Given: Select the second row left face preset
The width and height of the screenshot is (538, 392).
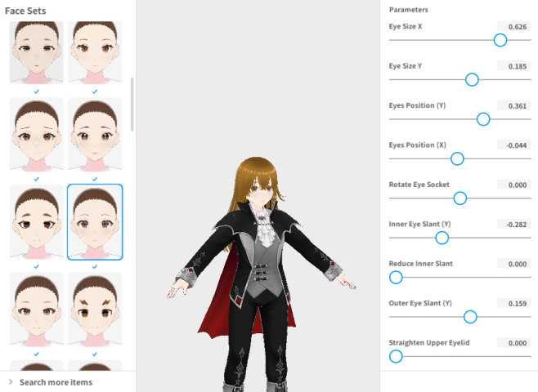Looking at the screenshot, I should point(37,135).
